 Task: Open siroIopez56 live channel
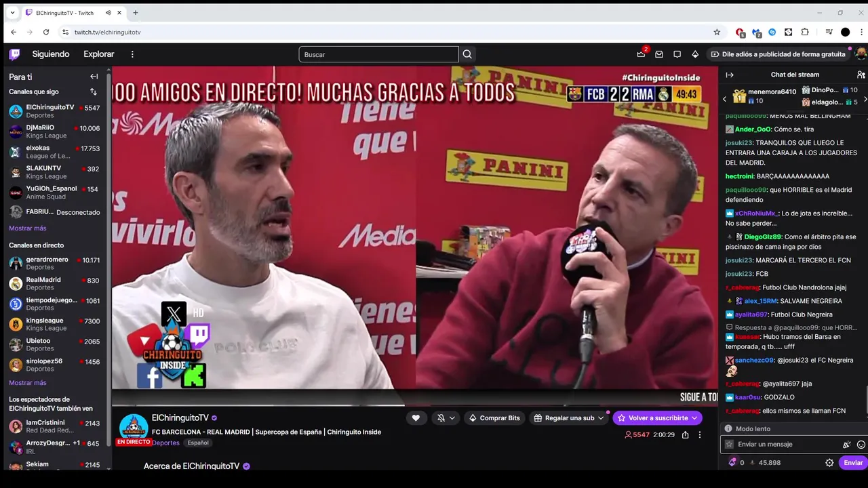pyautogui.click(x=54, y=365)
